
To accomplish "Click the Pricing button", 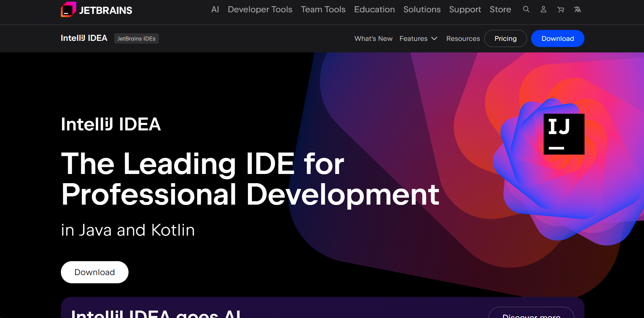I will (x=505, y=38).
